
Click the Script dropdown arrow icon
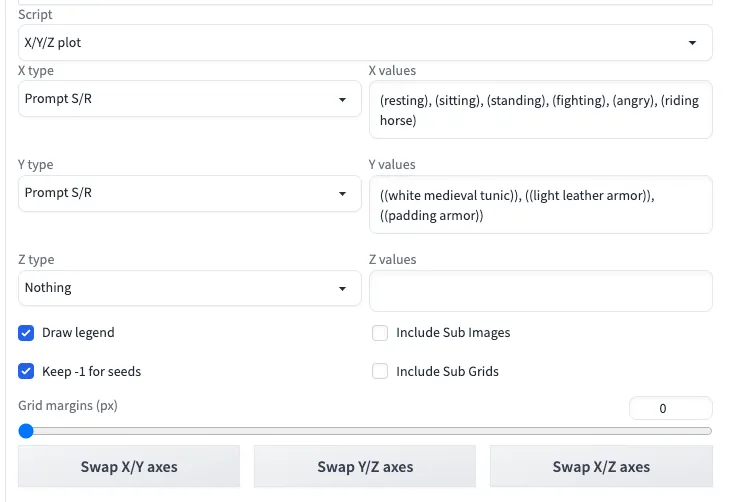click(x=692, y=44)
